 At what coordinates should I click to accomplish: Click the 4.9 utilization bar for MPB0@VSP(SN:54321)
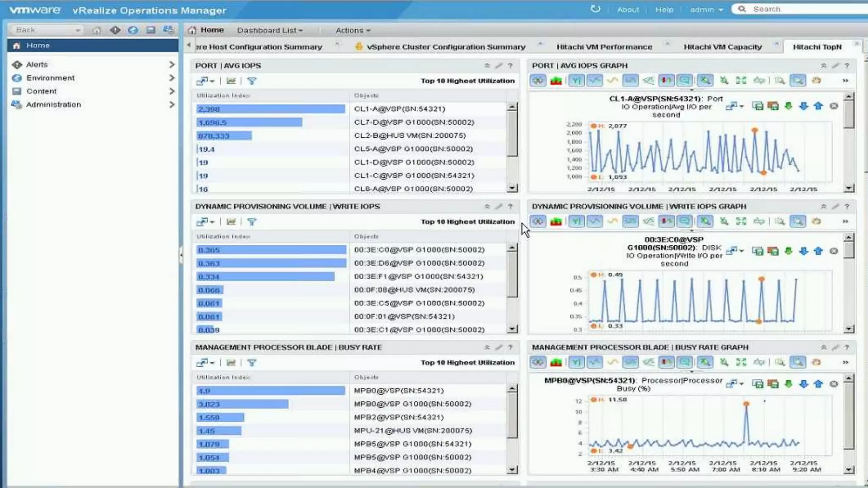pyautogui.click(x=270, y=391)
